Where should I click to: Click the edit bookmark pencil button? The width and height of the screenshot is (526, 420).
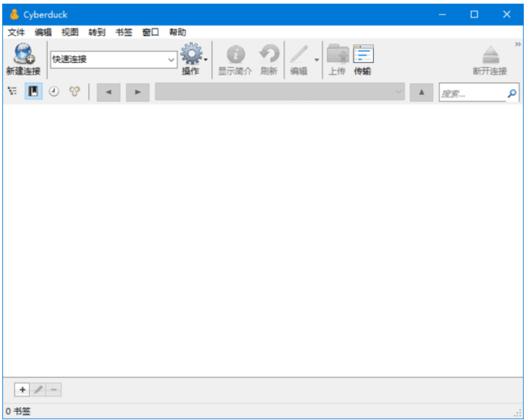pyautogui.click(x=38, y=390)
